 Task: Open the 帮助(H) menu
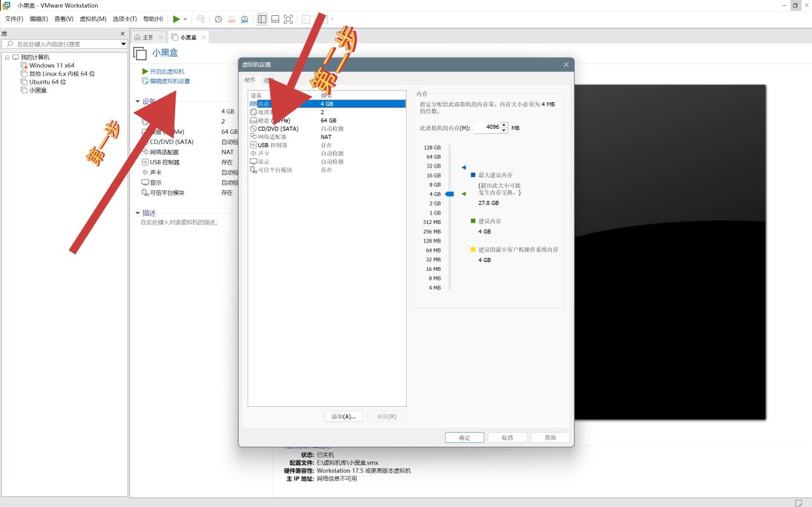[x=153, y=19]
